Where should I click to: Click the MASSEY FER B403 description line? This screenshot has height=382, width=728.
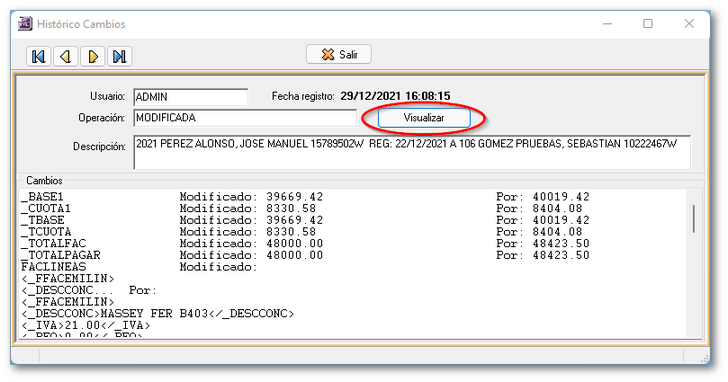(x=157, y=314)
